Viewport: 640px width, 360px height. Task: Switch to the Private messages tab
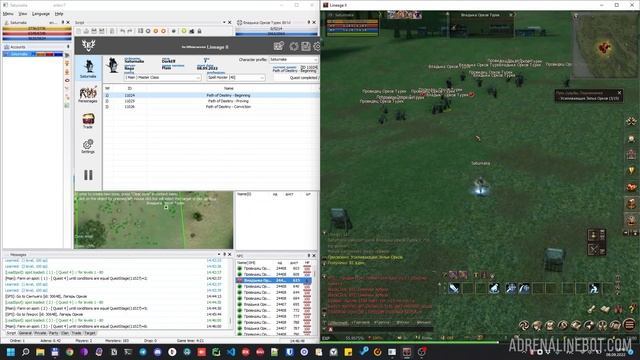(x=40, y=333)
